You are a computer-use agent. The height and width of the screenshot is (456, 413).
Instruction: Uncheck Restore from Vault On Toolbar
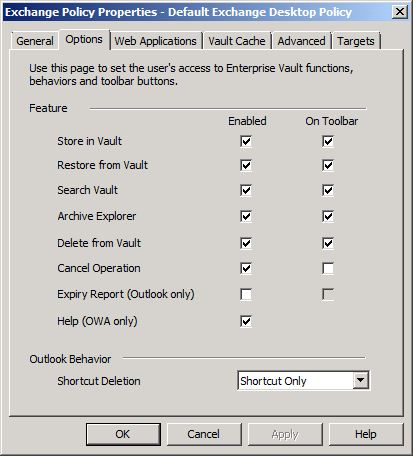pos(328,165)
